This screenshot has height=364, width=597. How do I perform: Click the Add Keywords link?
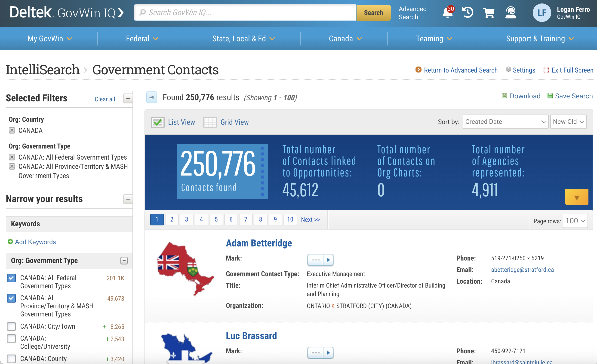(35, 242)
